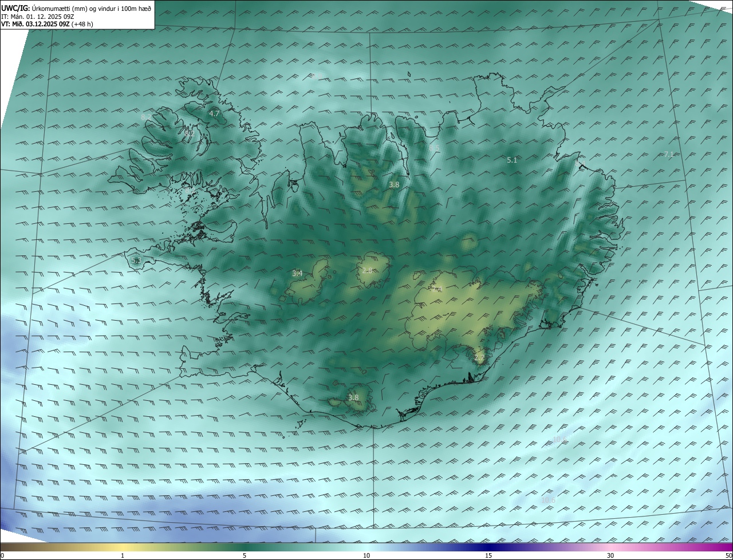Screen dimensions: 733x560
Task: Click the yellow colorbar segment at 1
Action: pos(123,547)
